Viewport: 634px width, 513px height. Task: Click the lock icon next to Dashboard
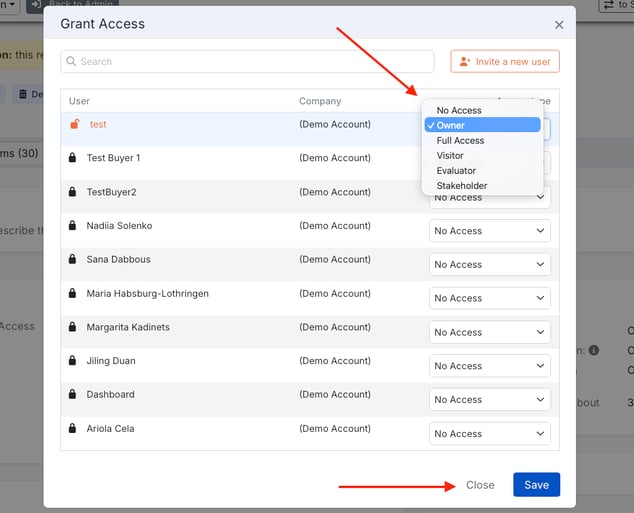click(72, 395)
